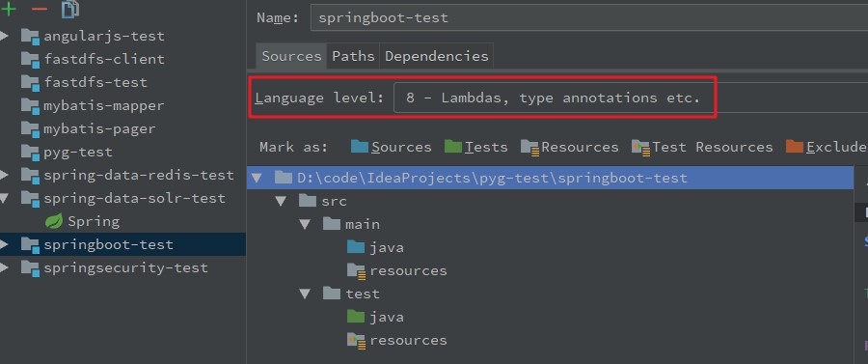The width and height of the screenshot is (868, 364).
Task: Select the spring-data-solr-test module icon
Action: click(x=30, y=199)
